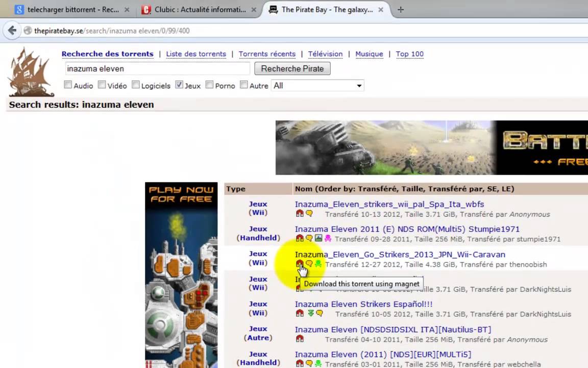
Task: Click magnet icon under Inazuma_Eleven_strikers_wii_pal_Spa_Ita_wbfs
Action: (300, 214)
